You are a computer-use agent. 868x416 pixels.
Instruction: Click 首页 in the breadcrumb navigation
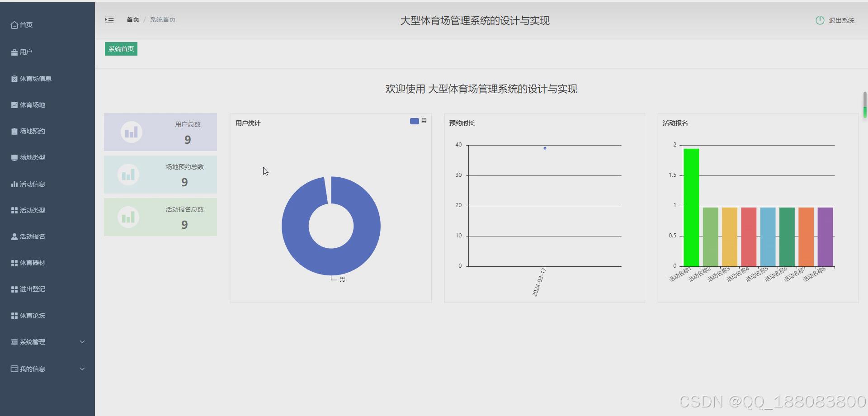click(x=132, y=19)
